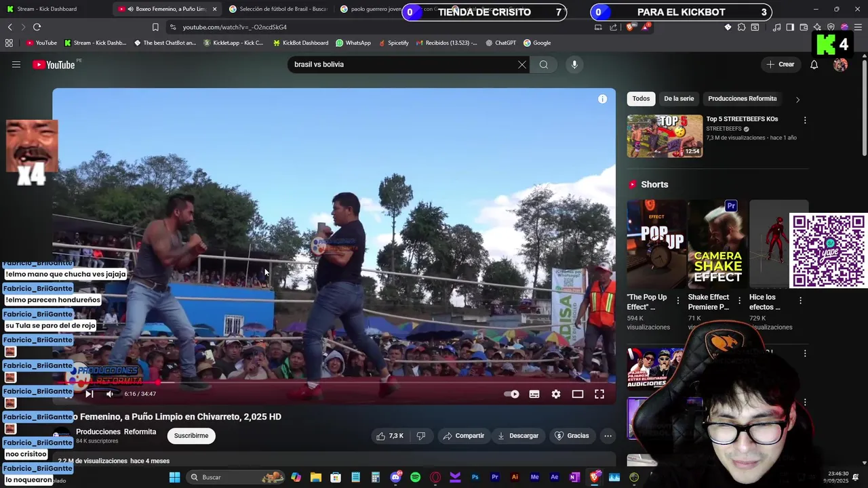The height and width of the screenshot is (488, 868).
Task: Open WhatsApp bookmark
Action: [353, 43]
